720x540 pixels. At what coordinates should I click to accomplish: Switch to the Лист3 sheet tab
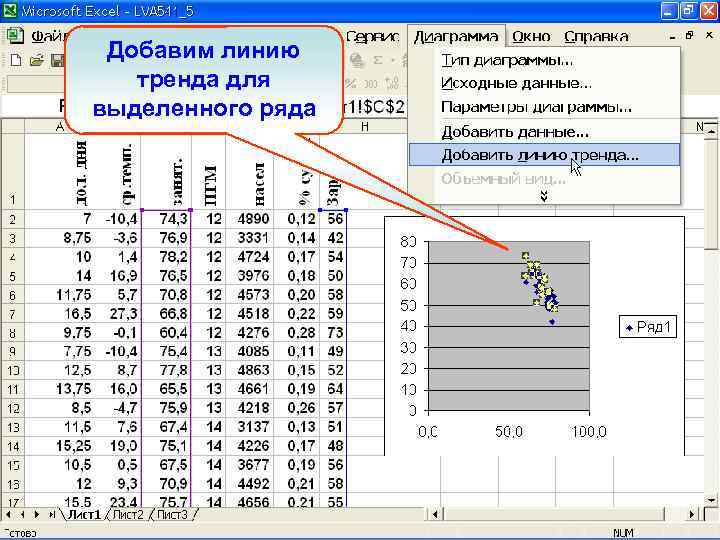click(x=172, y=515)
